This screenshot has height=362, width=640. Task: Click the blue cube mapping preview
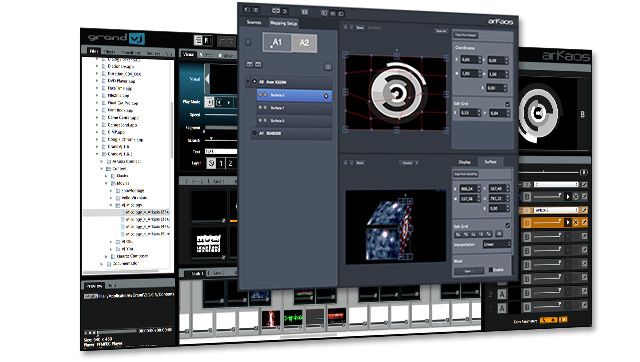coord(395,227)
